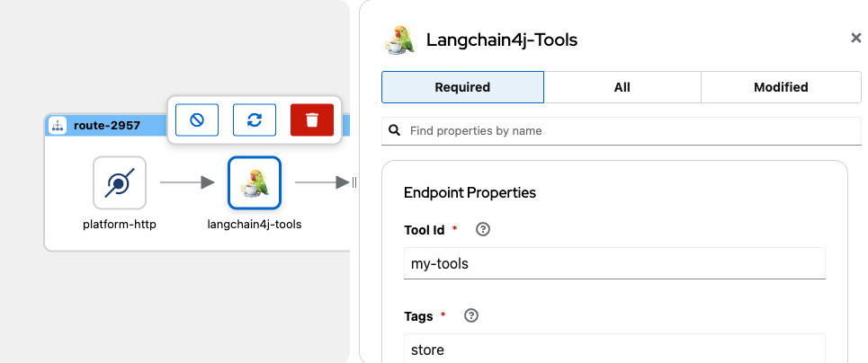Click the route-2957 title label
Viewport: 868px width, 363px height.
click(106, 126)
